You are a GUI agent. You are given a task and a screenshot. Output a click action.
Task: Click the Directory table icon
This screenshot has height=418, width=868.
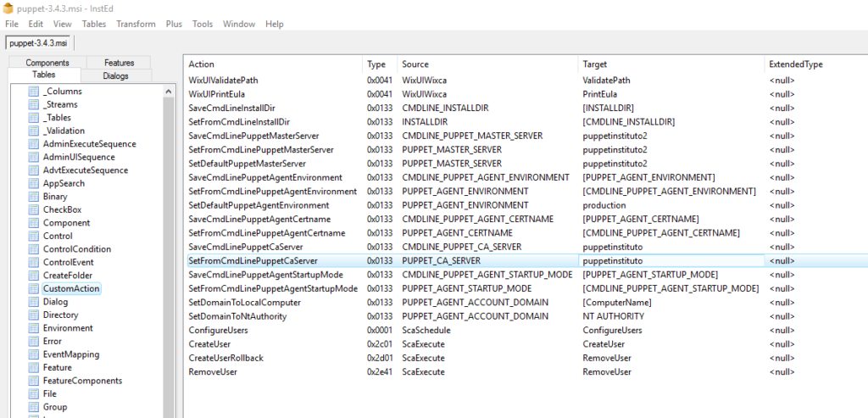point(34,315)
